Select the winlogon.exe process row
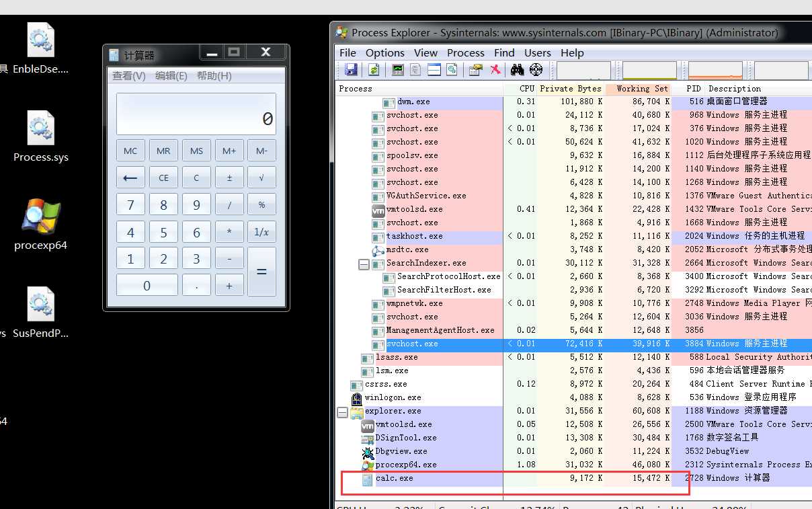The height and width of the screenshot is (509, 812). pyautogui.click(x=574, y=397)
